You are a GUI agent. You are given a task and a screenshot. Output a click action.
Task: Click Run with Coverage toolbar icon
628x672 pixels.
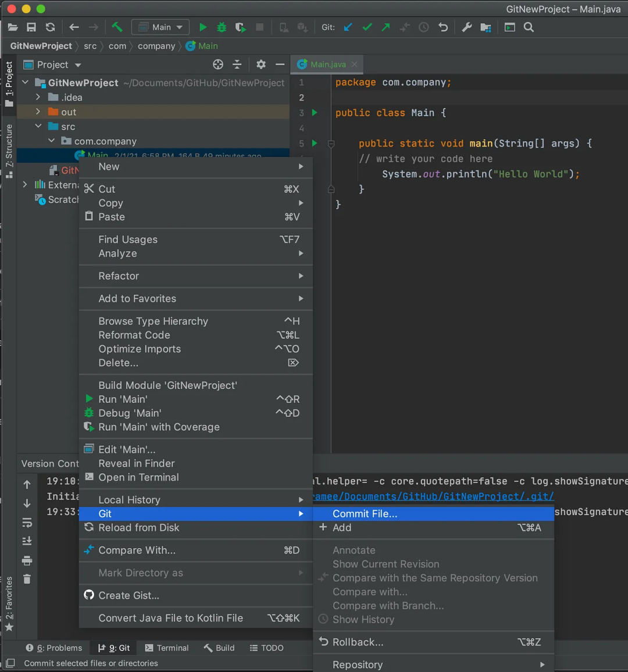[x=241, y=27]
